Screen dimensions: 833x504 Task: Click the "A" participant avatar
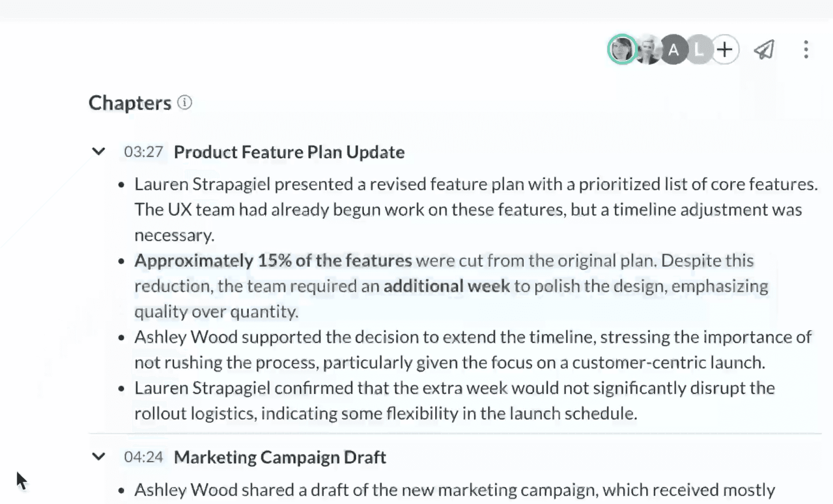pyautogui.click(x=673, y=49)
